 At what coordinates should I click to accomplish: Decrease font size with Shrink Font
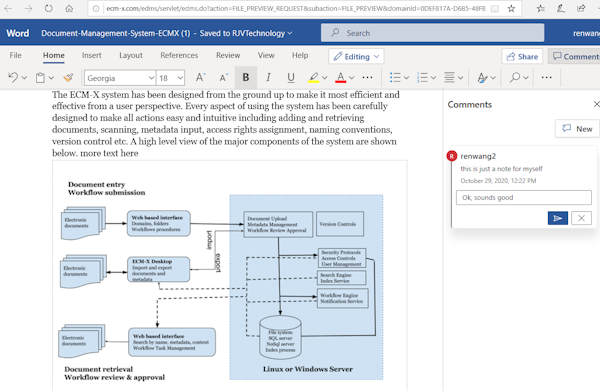pos(223,78)
